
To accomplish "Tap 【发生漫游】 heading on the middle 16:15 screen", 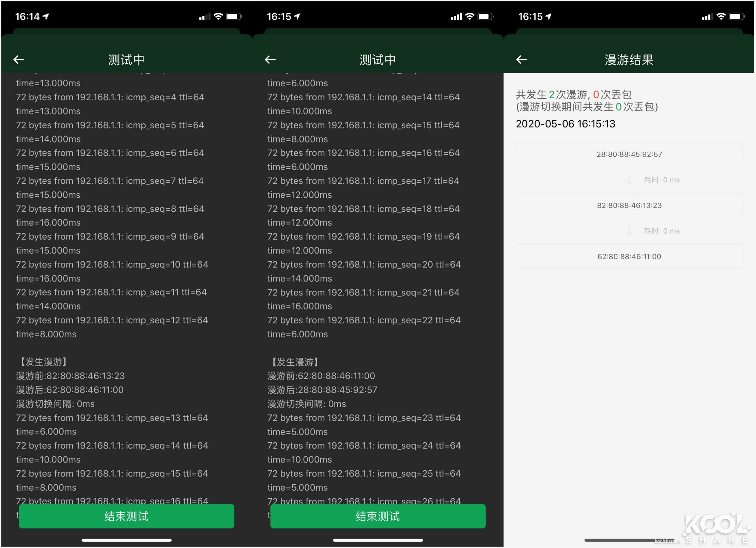I will [x=295, y=362].
